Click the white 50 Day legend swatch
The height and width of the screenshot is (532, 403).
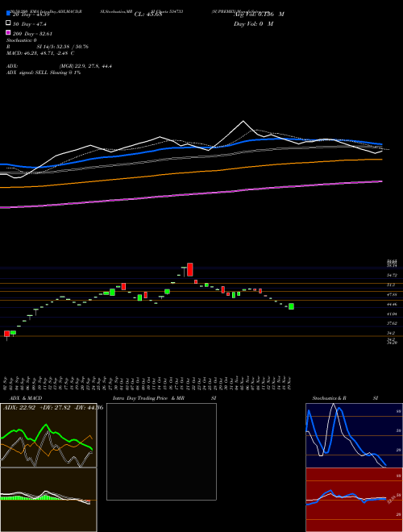[x=8, y=23]
